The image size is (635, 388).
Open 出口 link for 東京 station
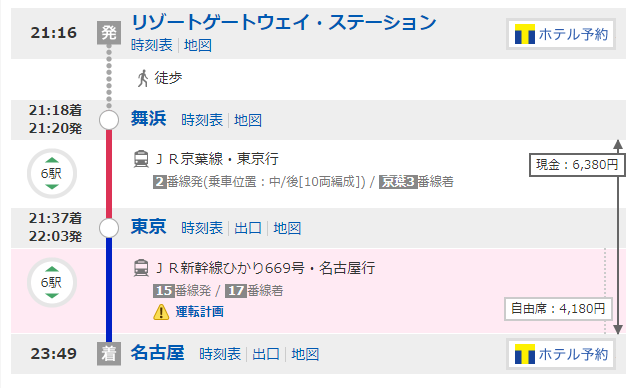point(248,228)
